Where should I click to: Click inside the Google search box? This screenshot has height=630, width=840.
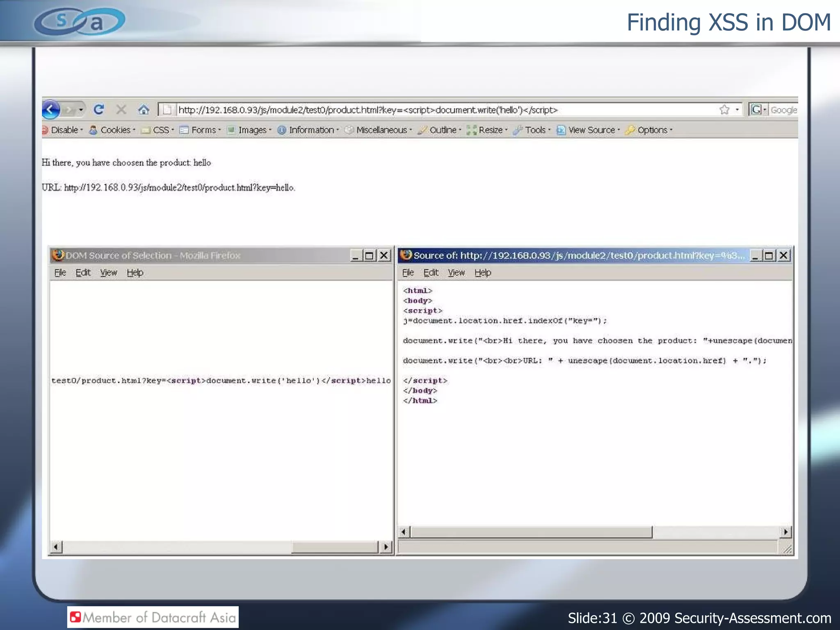point(783,110)
